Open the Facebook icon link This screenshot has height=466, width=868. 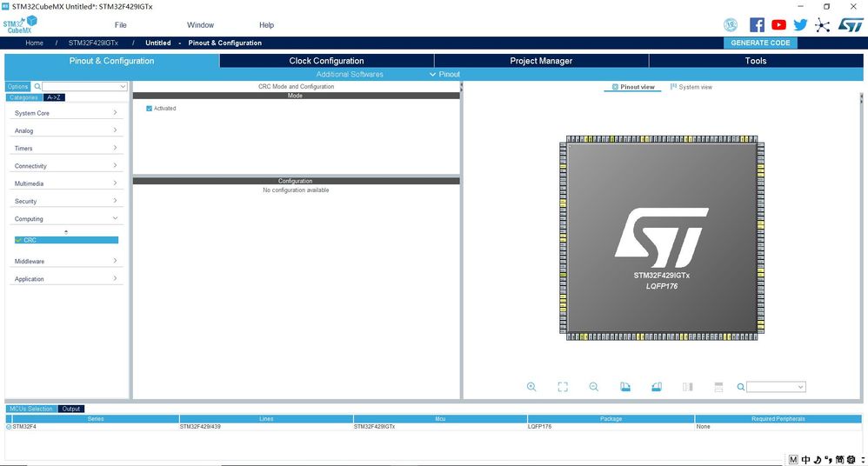[x=757, y=25]
